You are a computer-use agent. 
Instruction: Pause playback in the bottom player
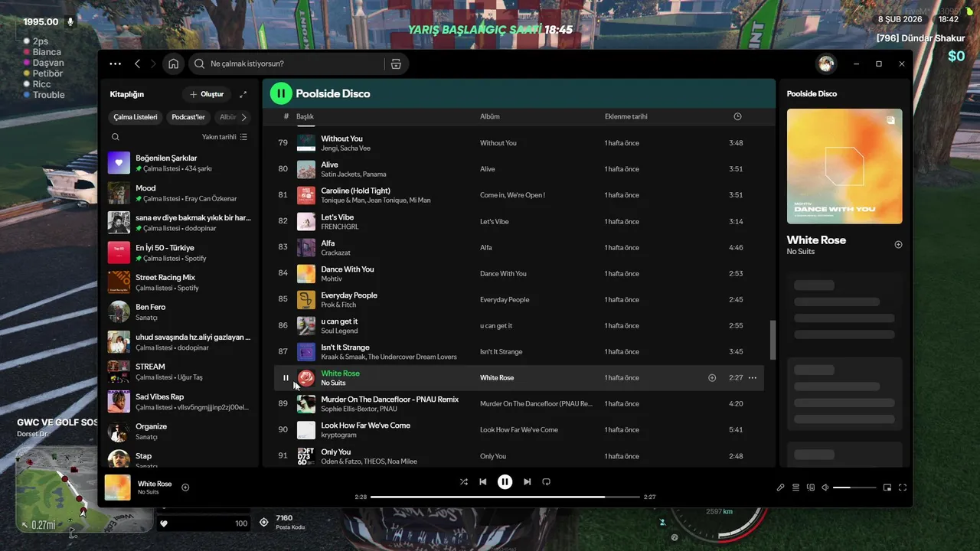coord(505,482)
